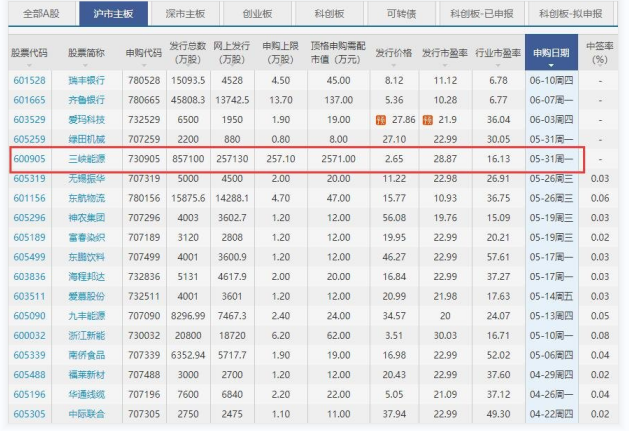Viewport: 629px width, 431px height.
Task: Open the 东鹏饮料 stock link
Action: pyautogui.click(x=87, y=257)
